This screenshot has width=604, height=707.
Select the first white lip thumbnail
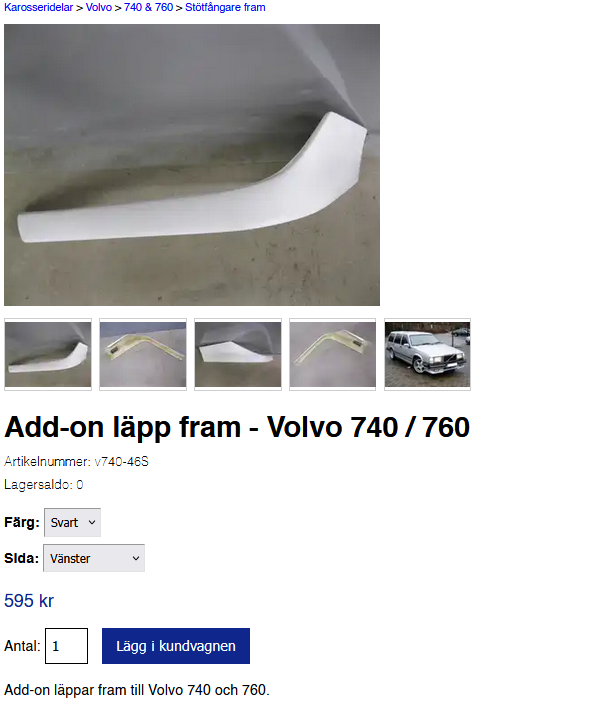(x=48, y=354)
